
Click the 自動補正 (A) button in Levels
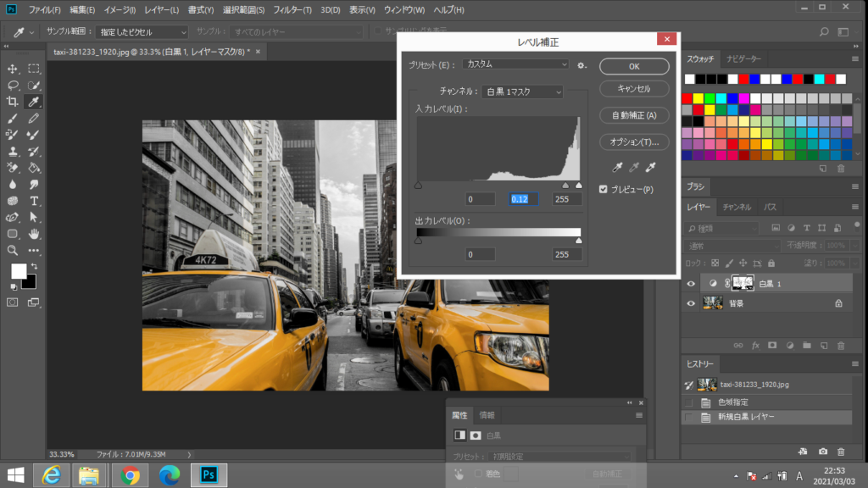(634, 115)
